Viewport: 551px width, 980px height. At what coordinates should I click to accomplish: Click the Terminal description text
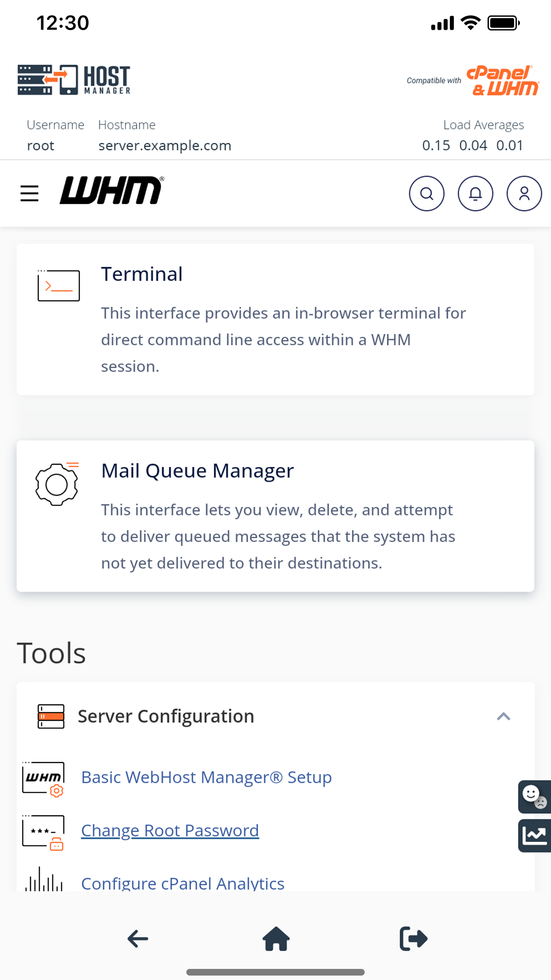[283, 340]
